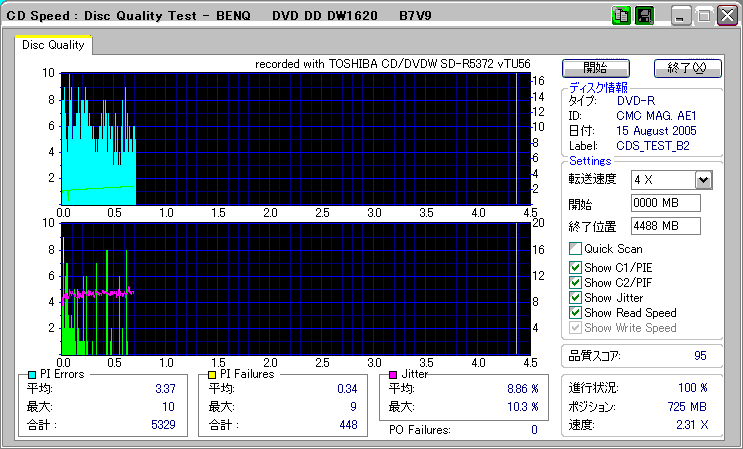743x449 pixels.
Task: Click the PI Failures average 0.34
Action: (347, 389)
